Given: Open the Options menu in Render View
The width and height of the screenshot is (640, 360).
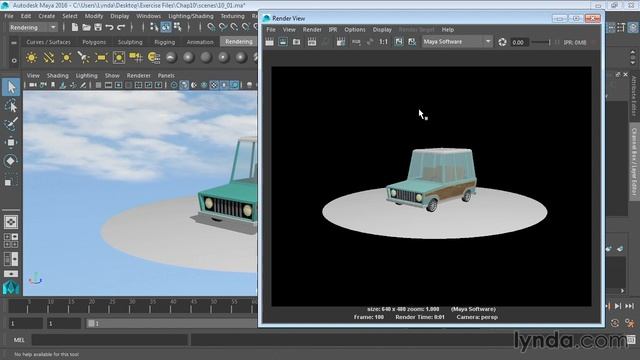Looking at the screenshot, I should (x=355, y=29).
